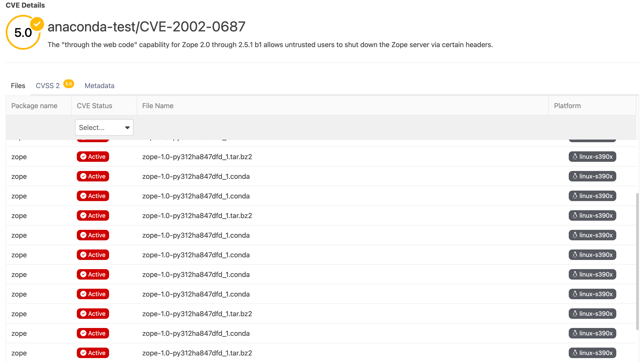The width and height of the screenshot is (644, 362).
Task: Click Active check icon in topmost full row
Action: 84,157
